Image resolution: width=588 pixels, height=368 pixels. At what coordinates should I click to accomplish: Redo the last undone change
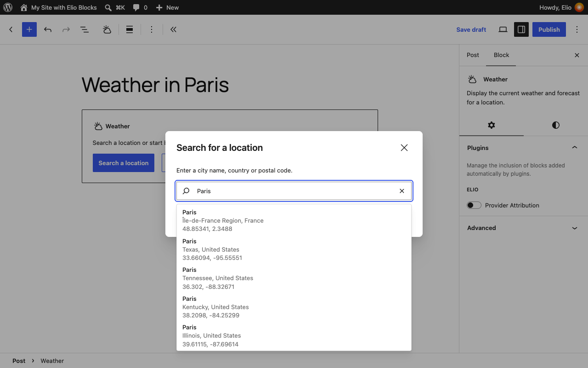66,29
